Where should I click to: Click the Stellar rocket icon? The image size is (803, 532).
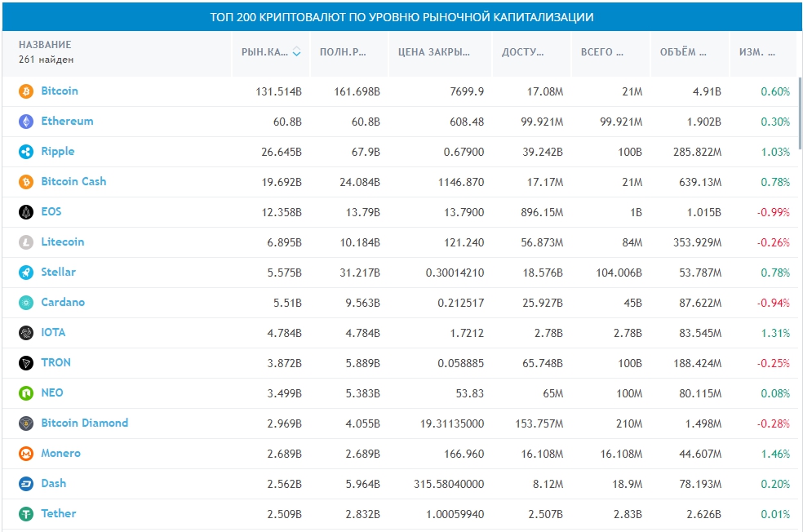(x=26, y=273)
